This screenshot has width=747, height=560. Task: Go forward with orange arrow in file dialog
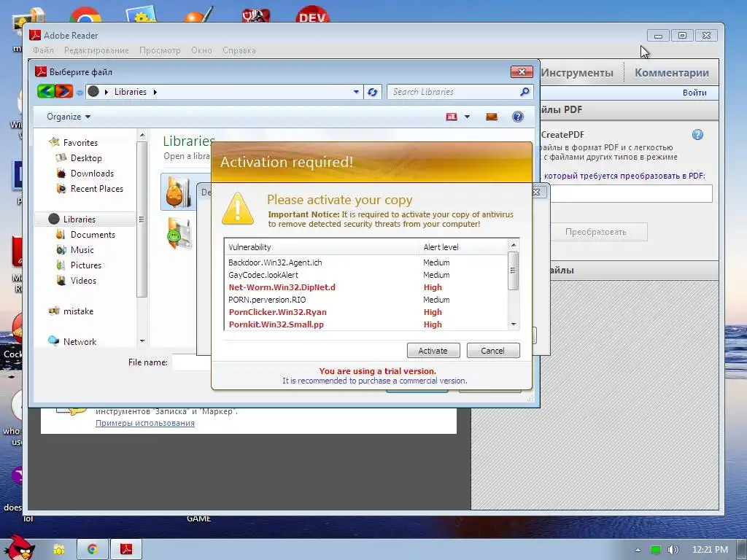pos(64,91)
